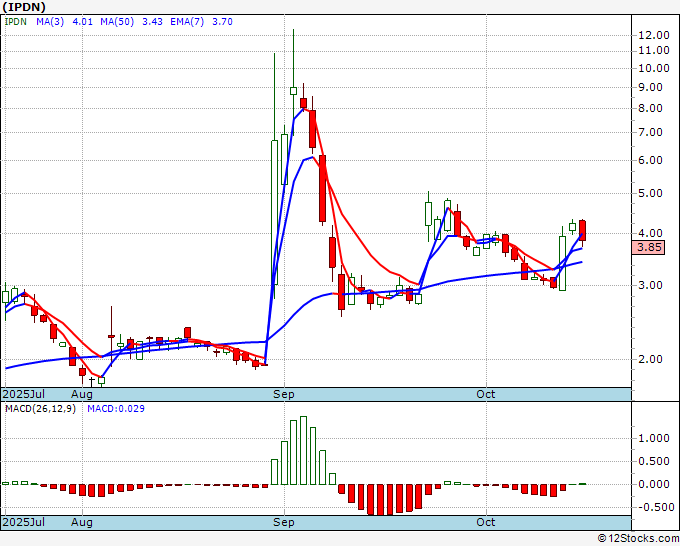This screenshot has width=680, height=546.
Task: Click the latest red candlestick near 3.85
Action: (582, 231)
